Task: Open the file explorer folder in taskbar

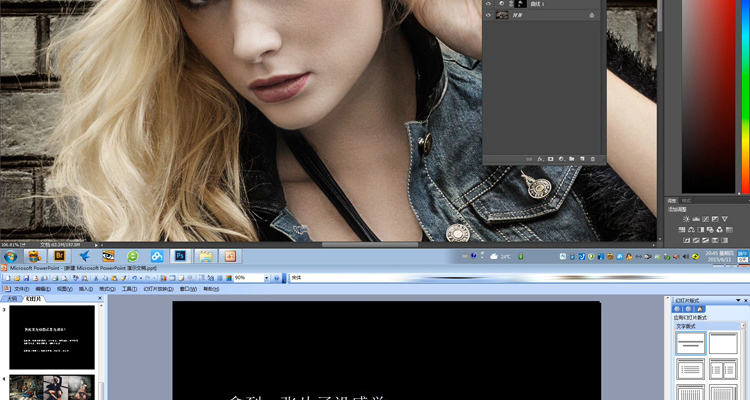Action: click(206, 256)
